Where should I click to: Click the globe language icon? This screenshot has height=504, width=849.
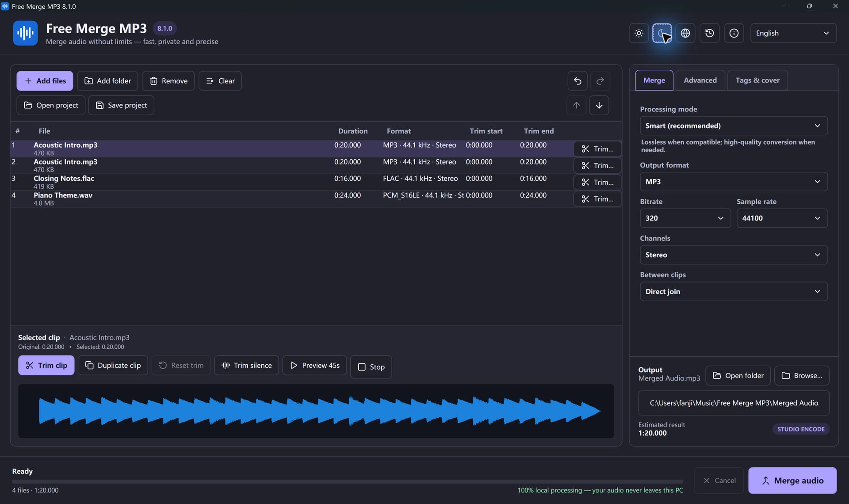coord(685,33)
